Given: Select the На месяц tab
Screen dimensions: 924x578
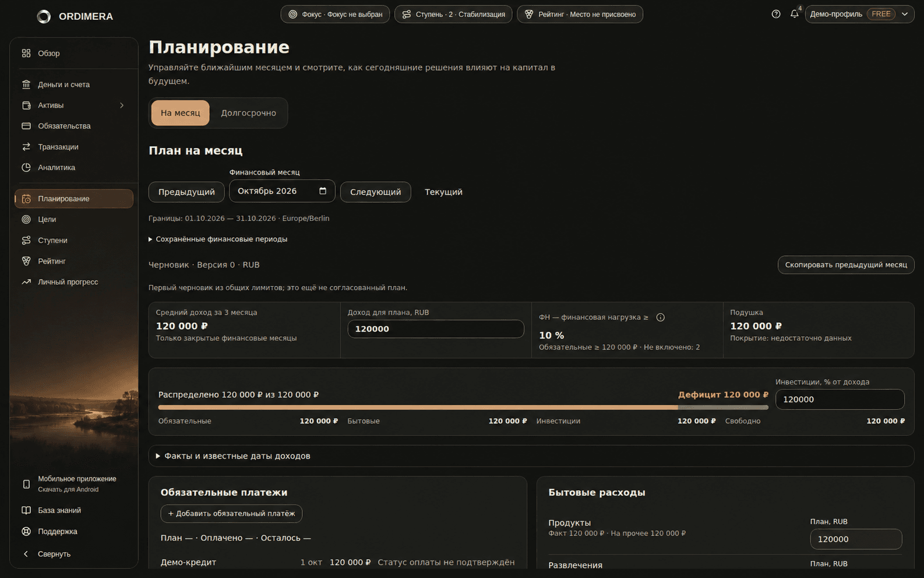Looking at the screenshot, I should pyautogui.click(x=180, y=113).
